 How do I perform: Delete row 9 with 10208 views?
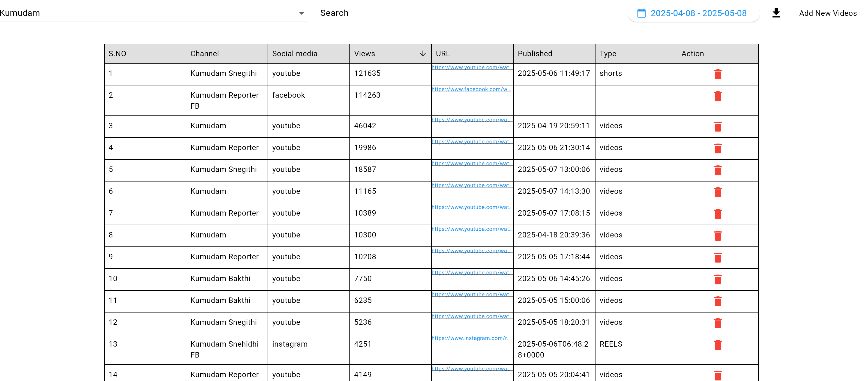[x=718, y=258]
